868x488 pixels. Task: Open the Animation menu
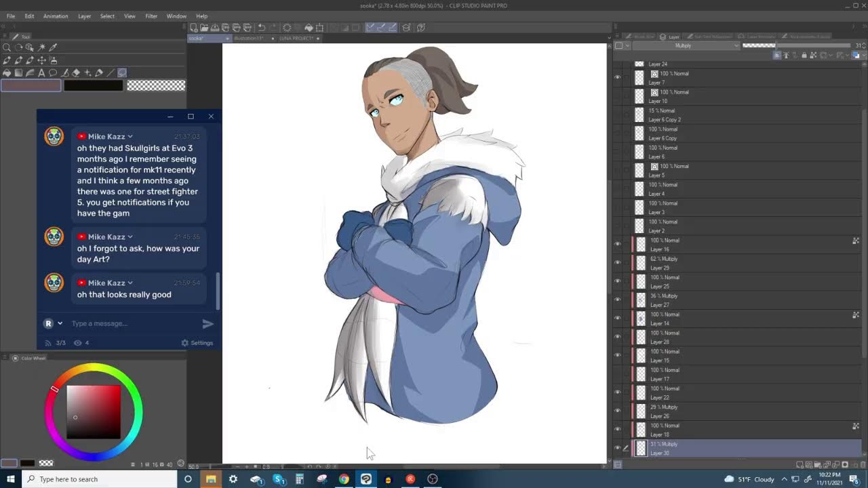pyautogui.click(x=56, y=16)
